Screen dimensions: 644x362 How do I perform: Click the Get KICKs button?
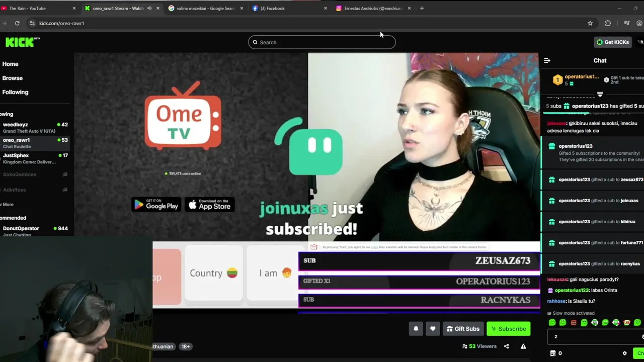click(612, 42)
